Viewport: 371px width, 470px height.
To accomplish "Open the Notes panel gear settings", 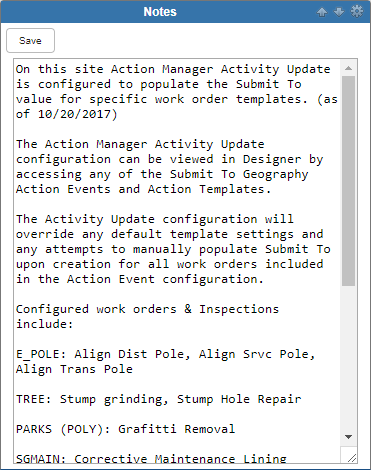I will 357,12.
